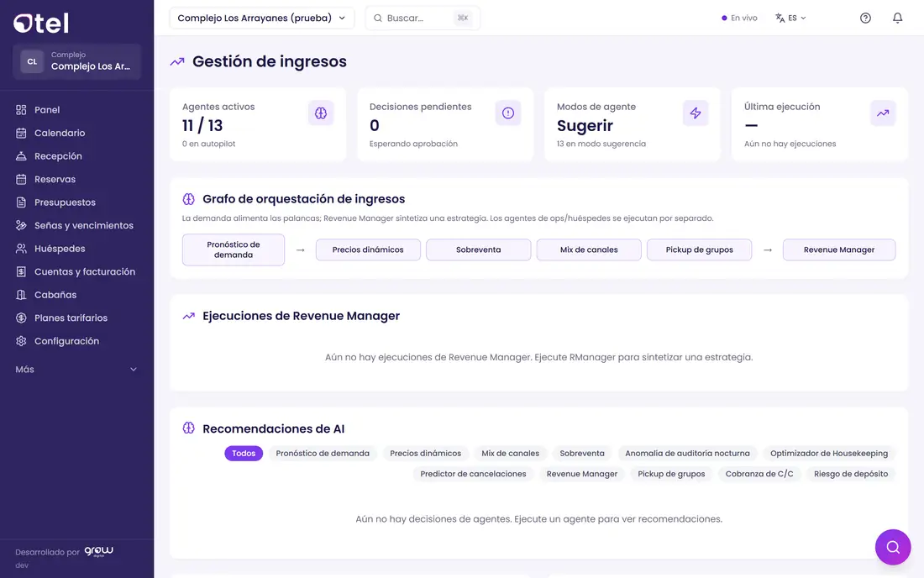Screen dimensions: 924x578
Task: Click the trend icon beside Gestión de ingresos
Action: coord(177,62)
